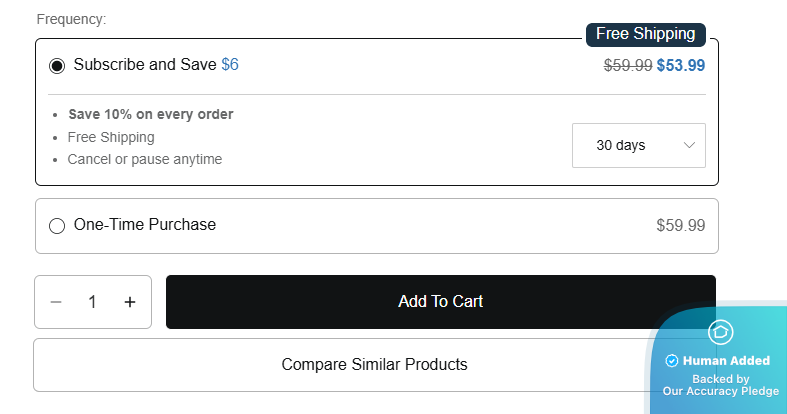This screenshot has width=787, height=414.
Task: Click the dropdown chevron beside 30 days
Action: [x=689, y=145]
